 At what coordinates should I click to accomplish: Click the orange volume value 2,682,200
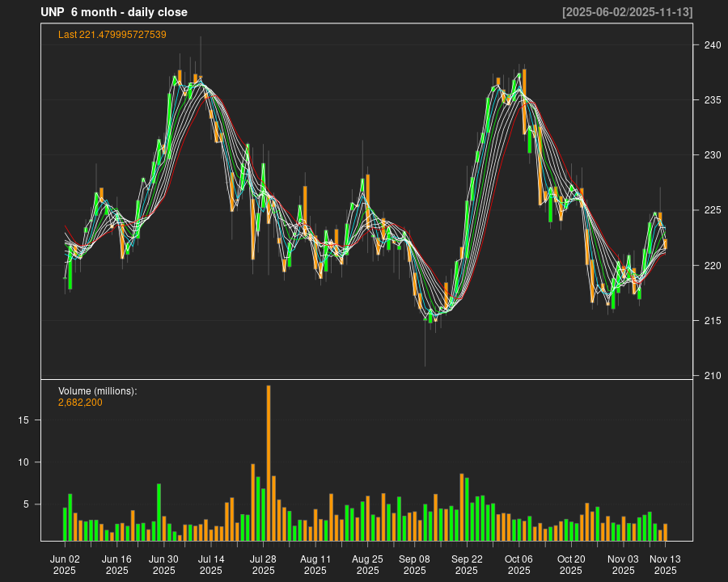(80, 403)
